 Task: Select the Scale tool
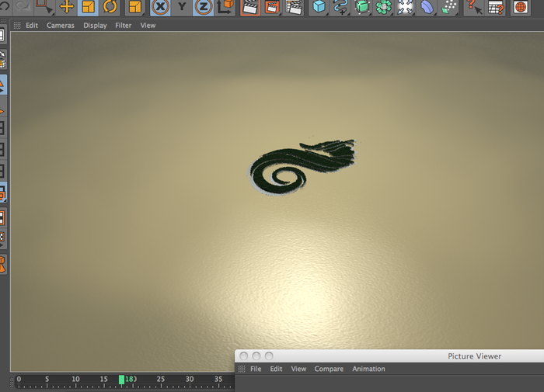(88, 6)
